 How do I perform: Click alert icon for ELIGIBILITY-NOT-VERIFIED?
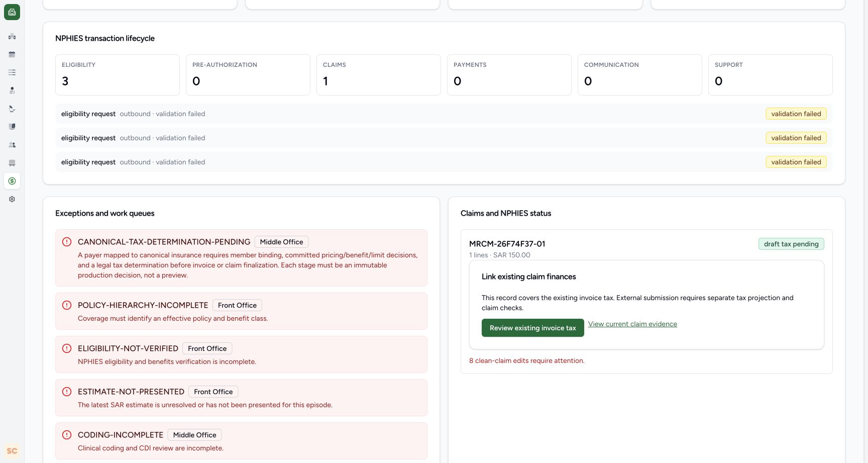[67, 348]
